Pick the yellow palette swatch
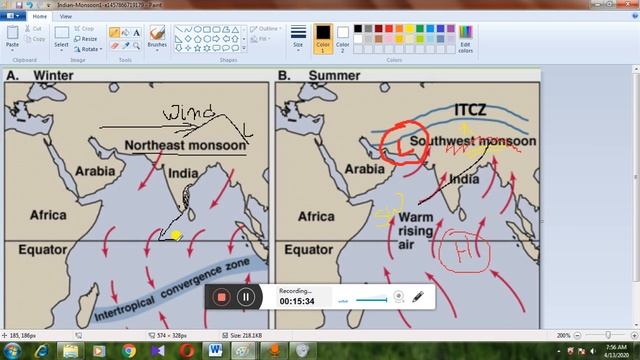 click(409, 29)
